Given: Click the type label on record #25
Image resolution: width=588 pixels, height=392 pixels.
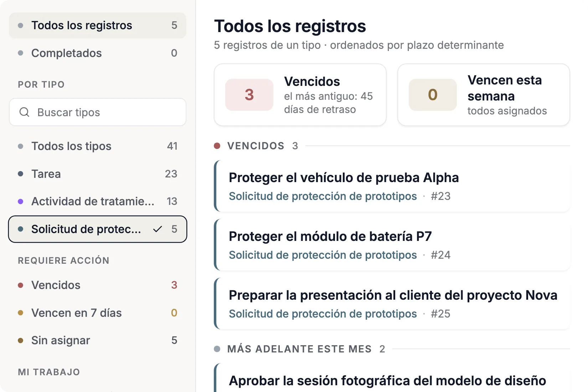Looking at the screenshot, I should point(323,314).
